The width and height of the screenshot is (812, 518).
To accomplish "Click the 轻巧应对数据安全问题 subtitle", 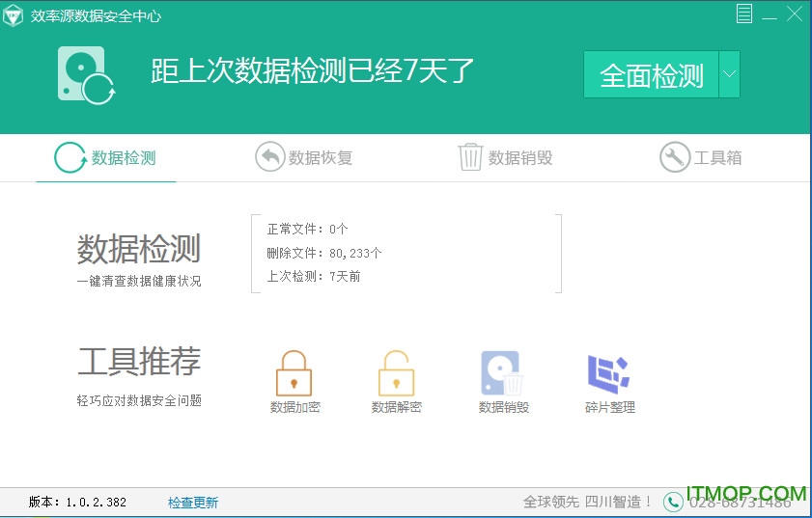I will pos(139,400).
